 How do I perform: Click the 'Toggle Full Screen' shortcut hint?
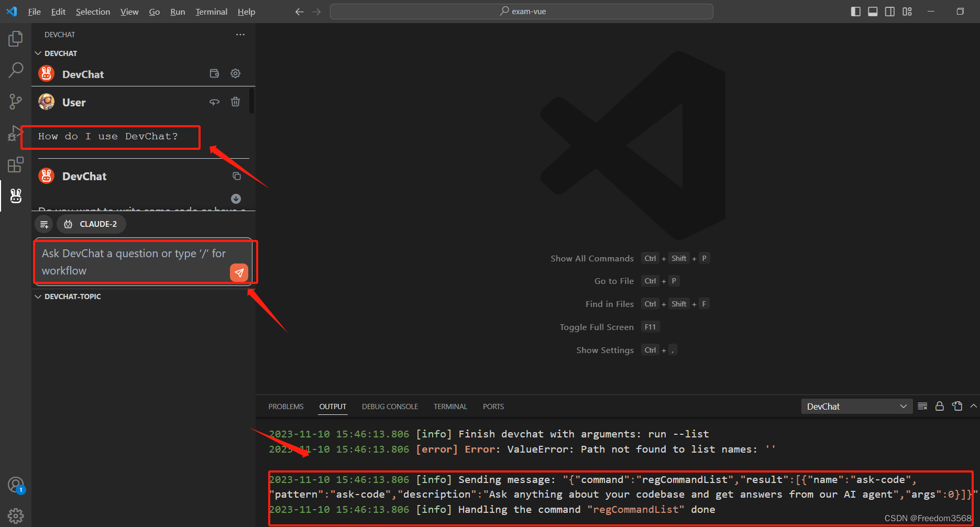(610, 327)
